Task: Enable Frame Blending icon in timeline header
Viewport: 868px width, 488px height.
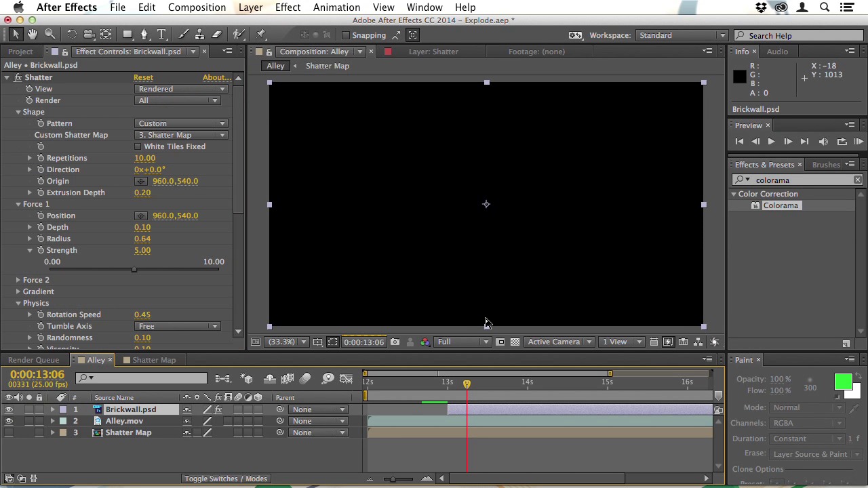Action: click(x=288, y=379)
